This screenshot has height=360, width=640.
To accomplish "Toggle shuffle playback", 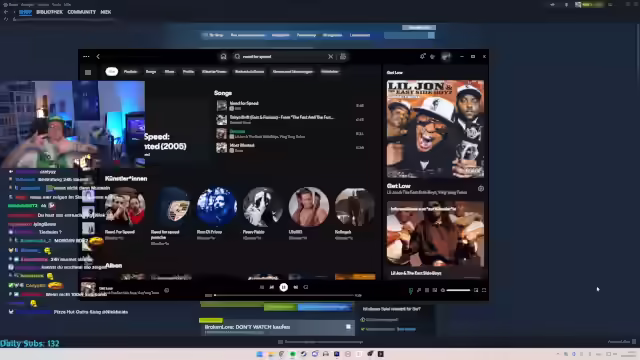I will pos(262,287).
